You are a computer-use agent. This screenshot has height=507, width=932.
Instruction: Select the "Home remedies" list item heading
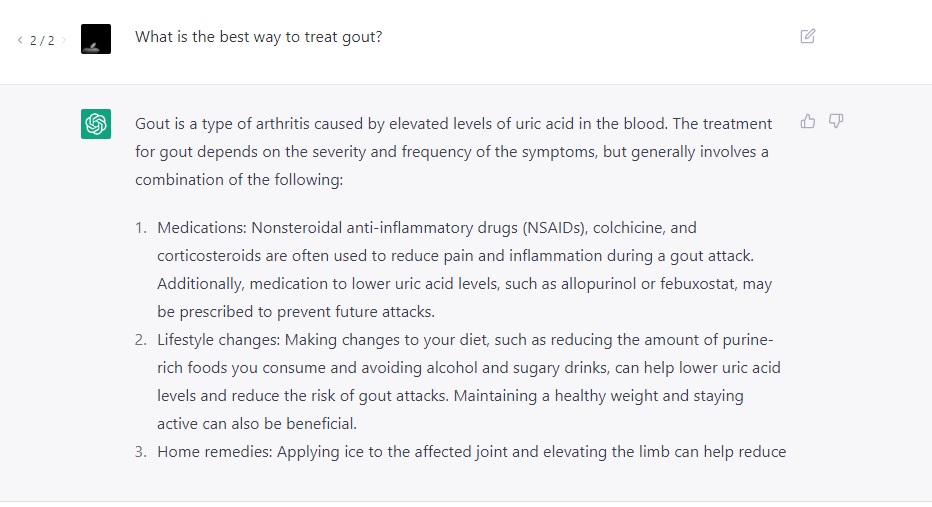[214, 452]
